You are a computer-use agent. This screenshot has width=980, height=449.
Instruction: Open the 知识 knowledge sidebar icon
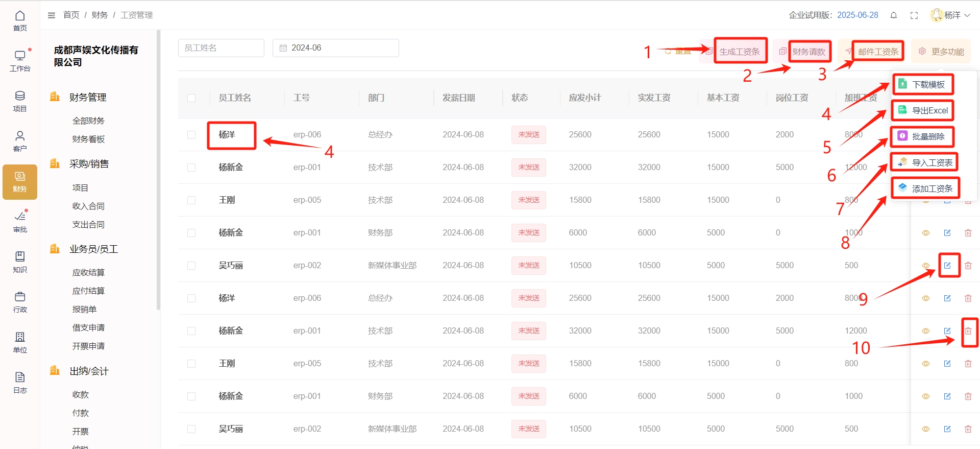pos(20,262)
